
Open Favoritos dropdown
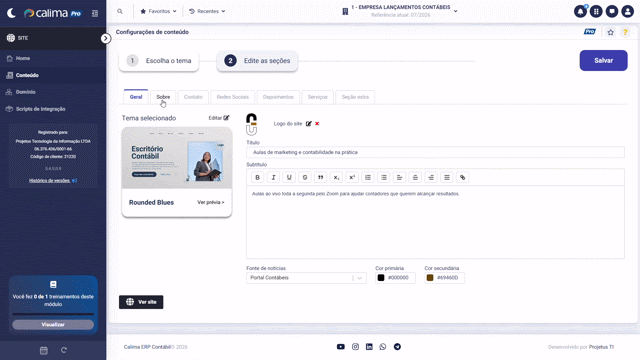158,11
